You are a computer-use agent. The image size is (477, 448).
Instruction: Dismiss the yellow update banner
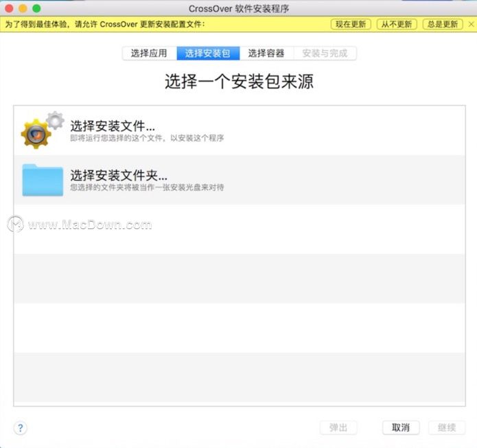point(471,24)
